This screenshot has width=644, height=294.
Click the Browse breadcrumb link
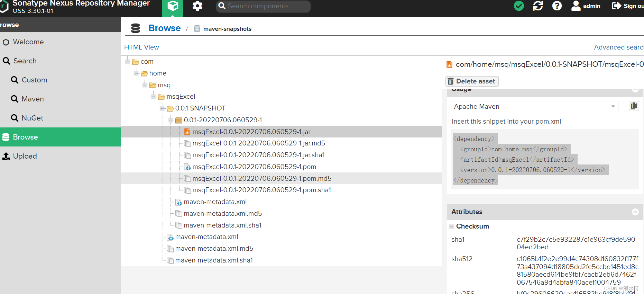click(164, 28)
